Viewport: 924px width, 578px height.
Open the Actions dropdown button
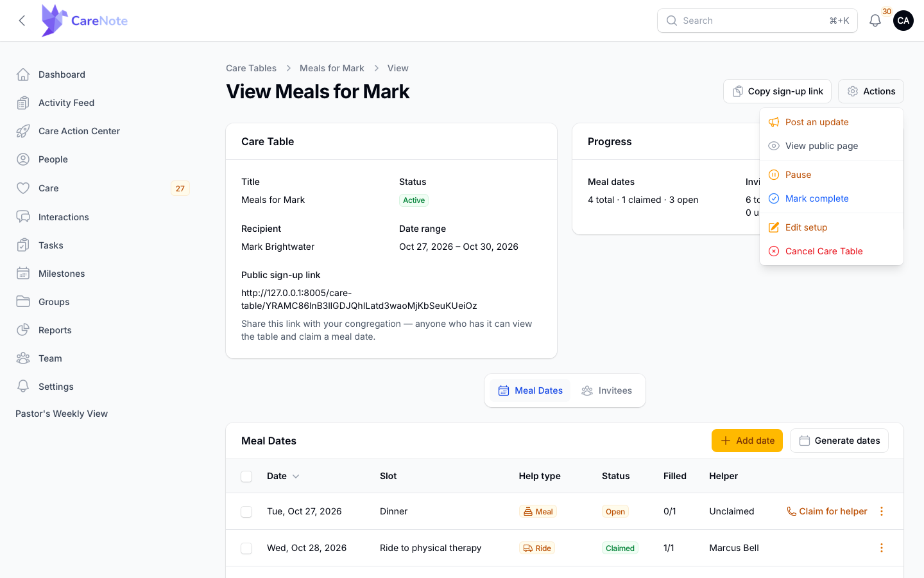point(871,91)
